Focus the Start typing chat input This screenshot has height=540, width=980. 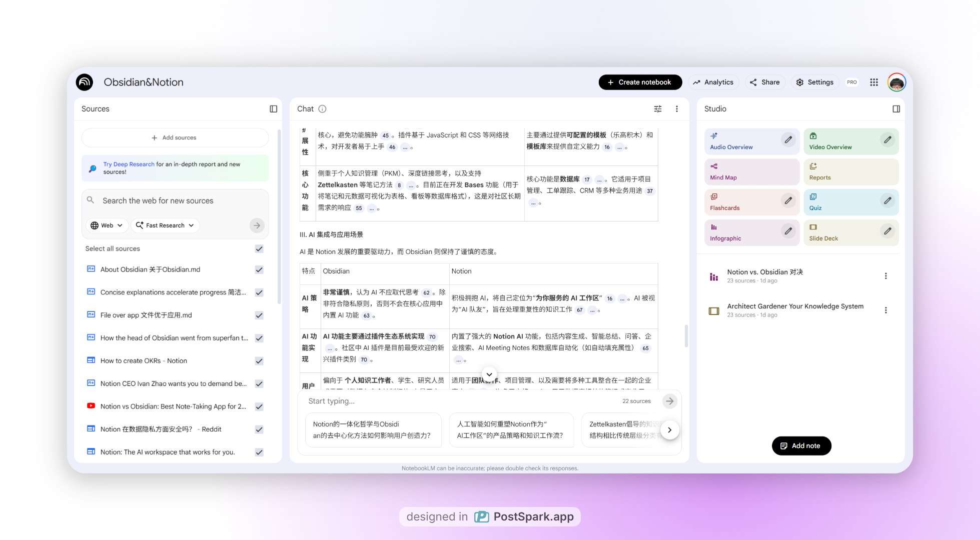460,401
